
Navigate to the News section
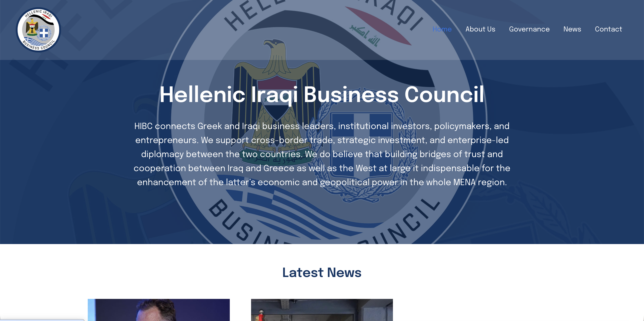pyautogui.click(x=572, y=29)
